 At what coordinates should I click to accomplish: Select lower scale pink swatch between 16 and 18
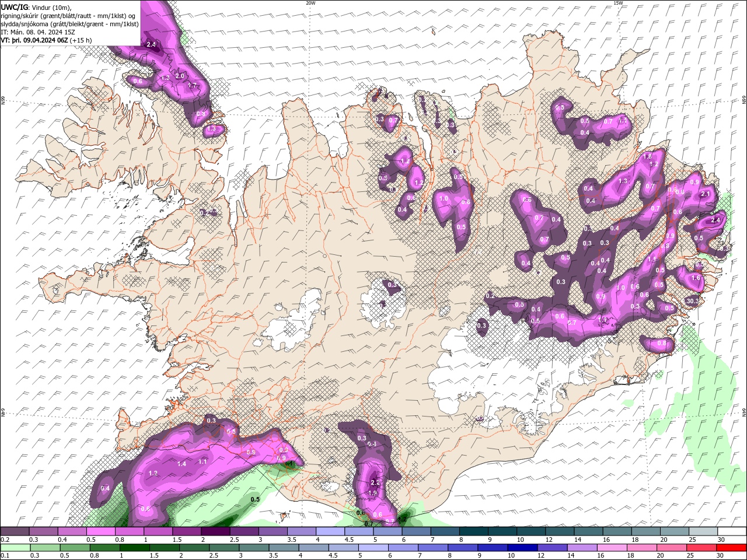pos(612,548)
